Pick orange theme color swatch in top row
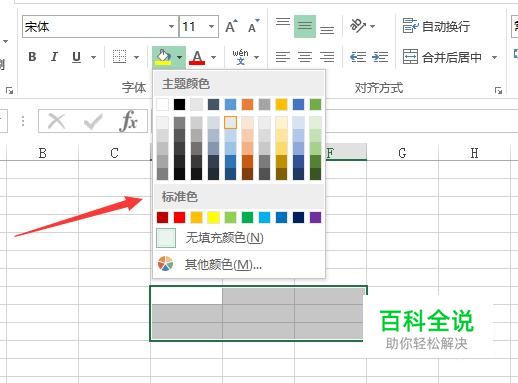Viewport: 518px width, 383px height. click(x=247, y=104)
